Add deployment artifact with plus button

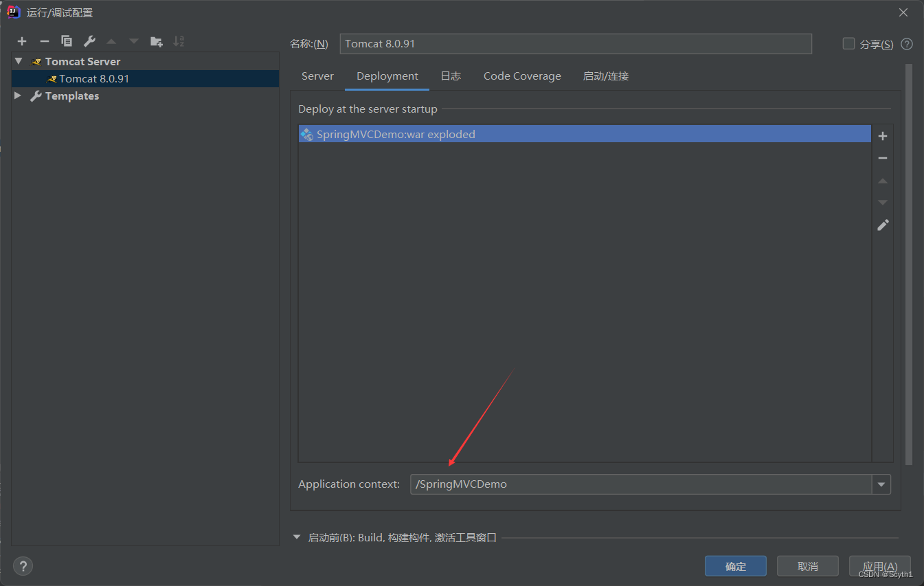[883, 136]
